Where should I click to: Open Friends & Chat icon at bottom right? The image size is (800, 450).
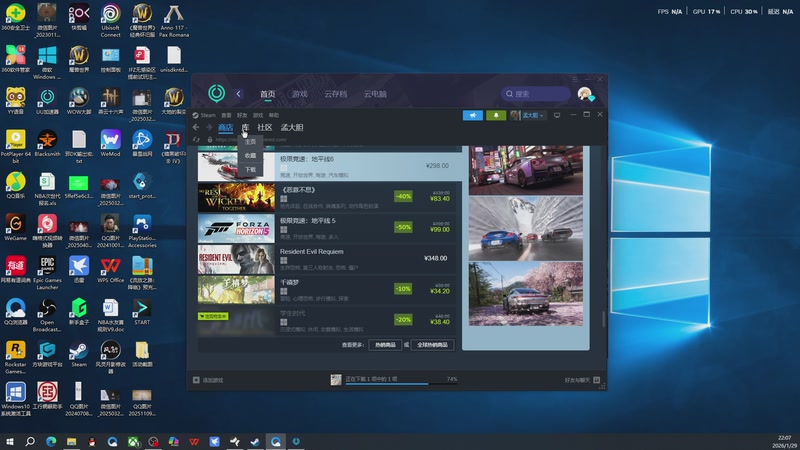(x=596, y=380)
